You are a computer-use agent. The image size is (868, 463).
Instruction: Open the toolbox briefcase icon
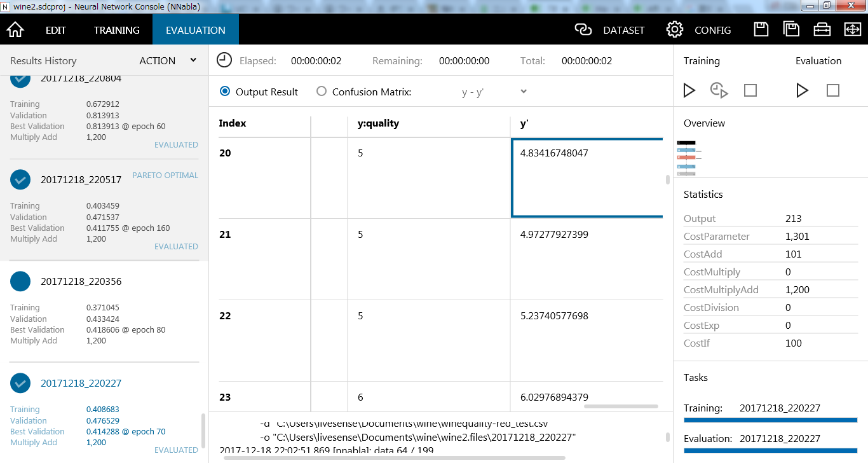tap(822, 30)
